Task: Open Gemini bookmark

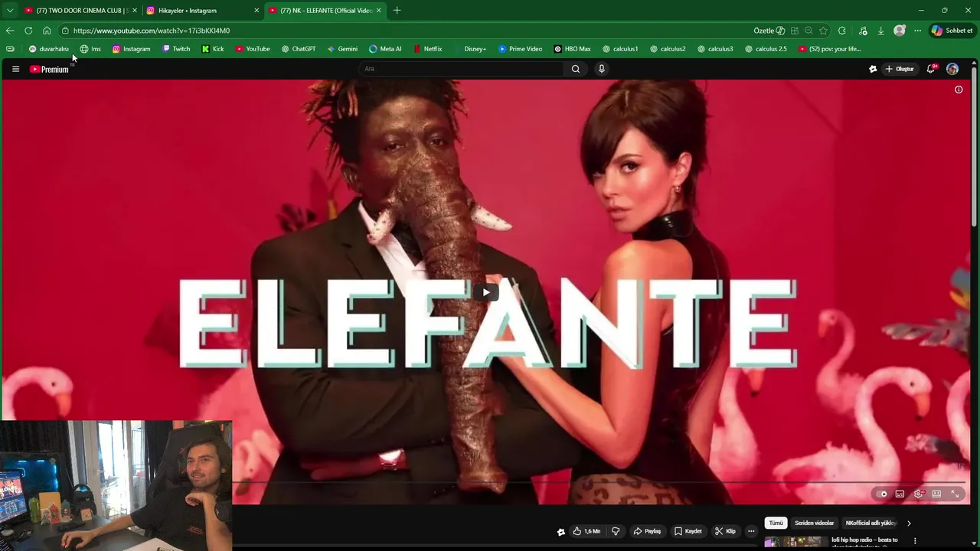Action: [342, 49]
